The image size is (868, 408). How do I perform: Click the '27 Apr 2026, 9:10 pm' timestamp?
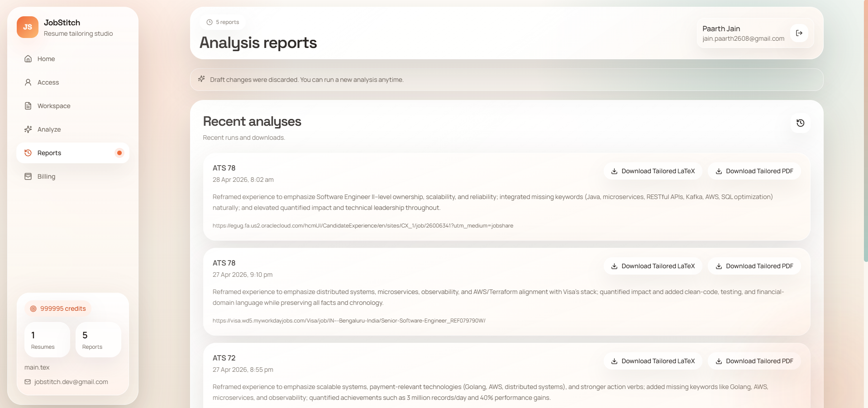pos(243,275)
